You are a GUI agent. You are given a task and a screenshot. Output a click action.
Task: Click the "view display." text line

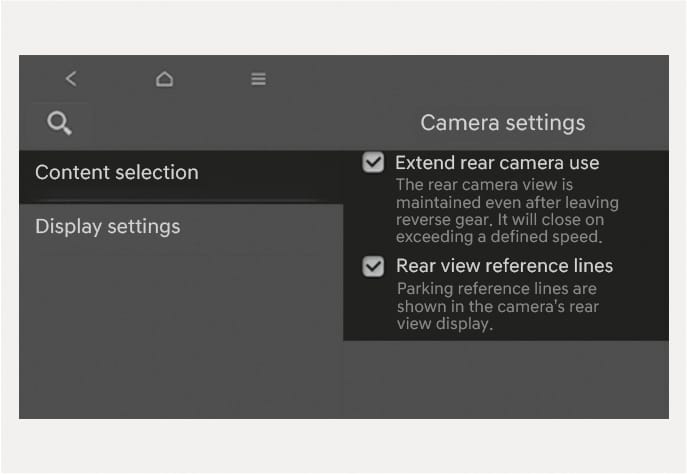445,324
